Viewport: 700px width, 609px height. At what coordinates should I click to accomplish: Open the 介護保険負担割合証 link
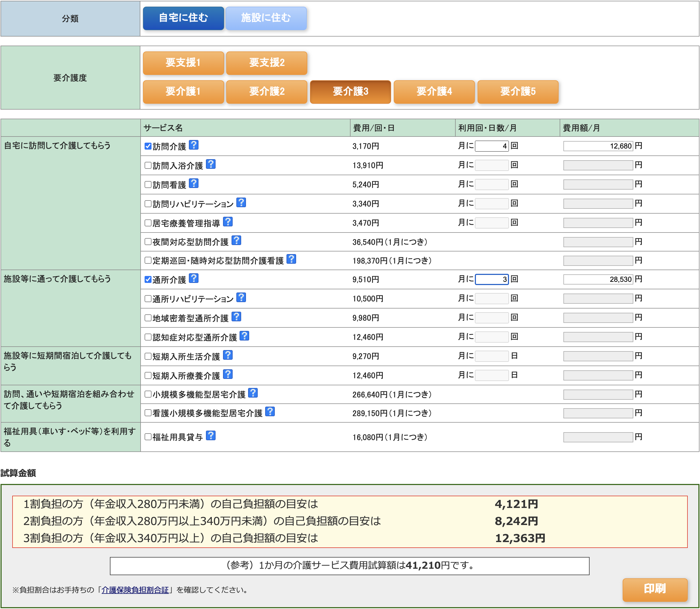pyautogui.click(x=136, y=590)
